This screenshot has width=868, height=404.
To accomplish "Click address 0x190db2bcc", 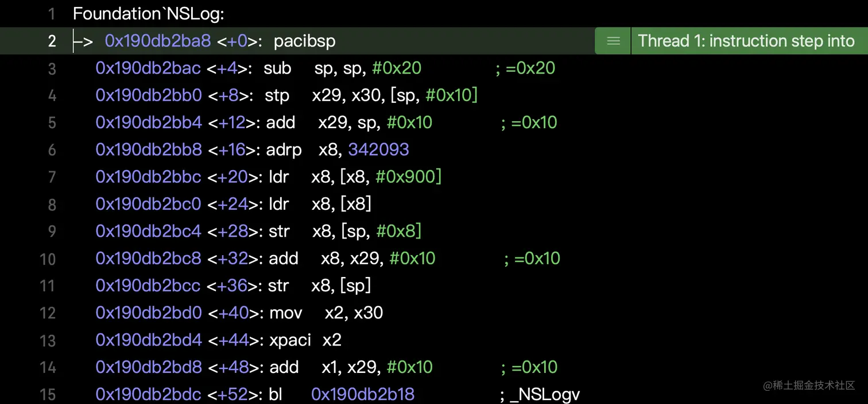I will click(x=148, y=286).
